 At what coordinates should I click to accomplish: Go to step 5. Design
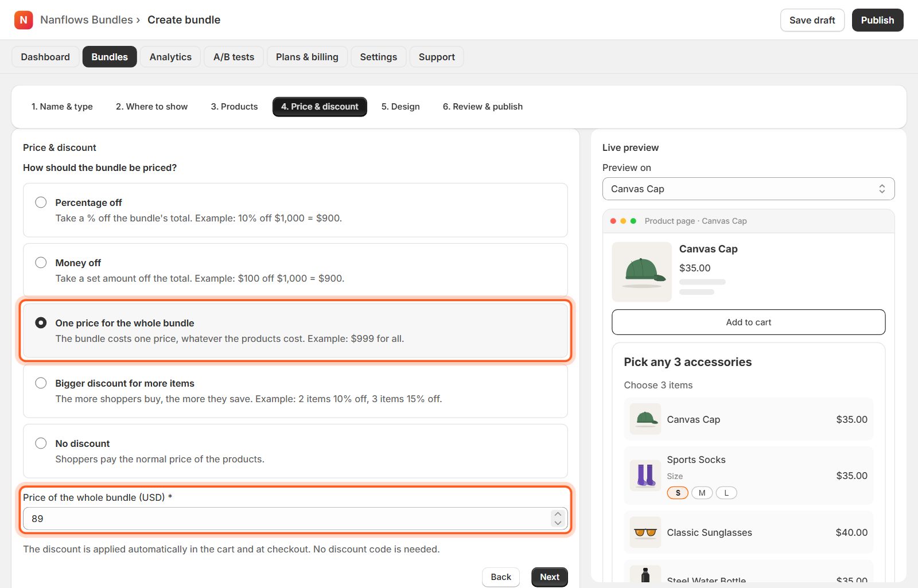coord(400,107)
